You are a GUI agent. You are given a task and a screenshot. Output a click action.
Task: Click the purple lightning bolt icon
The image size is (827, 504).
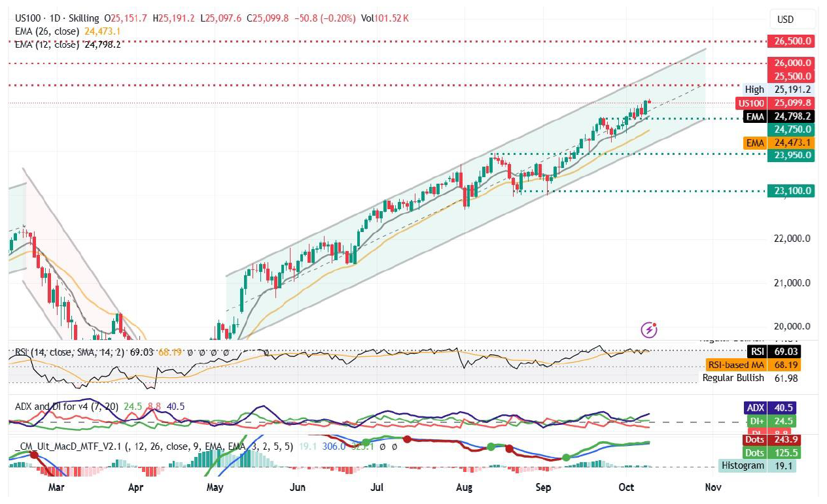(649, 329)
